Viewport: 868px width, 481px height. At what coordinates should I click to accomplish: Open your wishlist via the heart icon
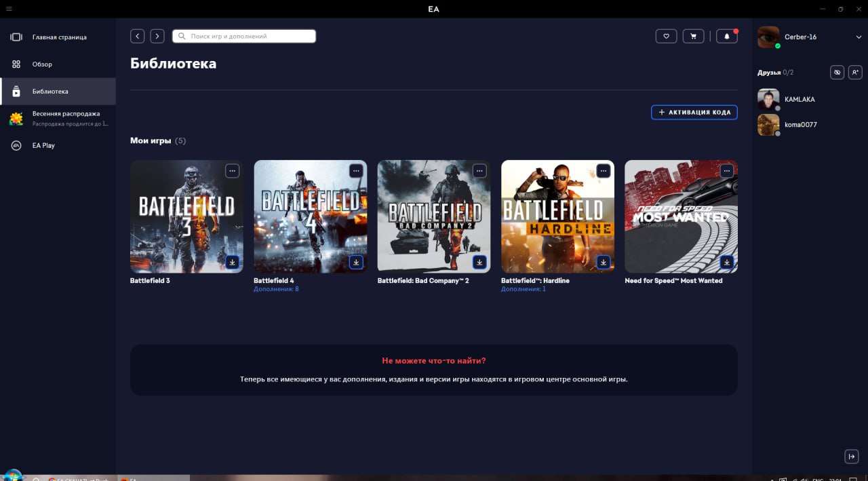(666, 35)
